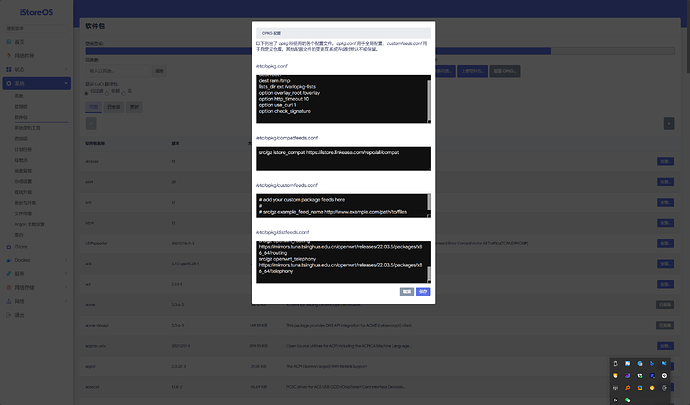Click into the customfeeds.conf text area
This screenshot has height=405, width=690.
340,206
